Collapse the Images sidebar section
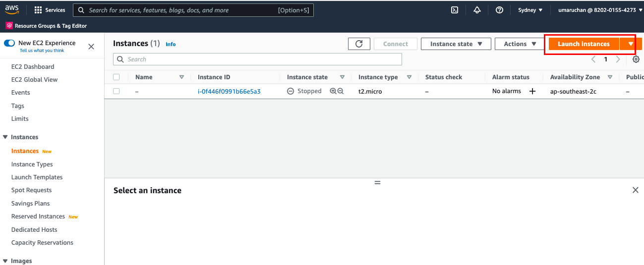Viewport: 644px width, 265px height. [5, 261]
